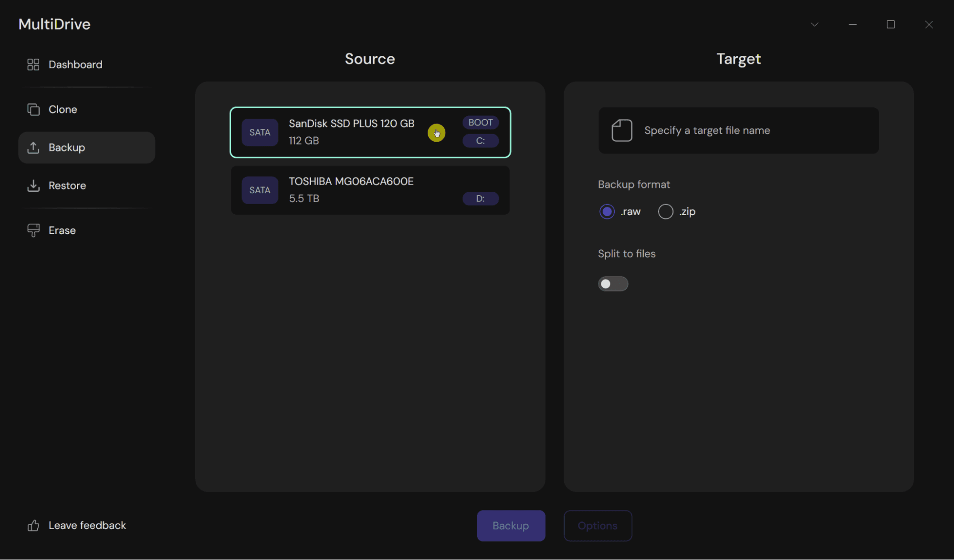Click the Restore download icon in sidebar
The height and width of the screenshot is (560, 954).
[x=33, y=186]
